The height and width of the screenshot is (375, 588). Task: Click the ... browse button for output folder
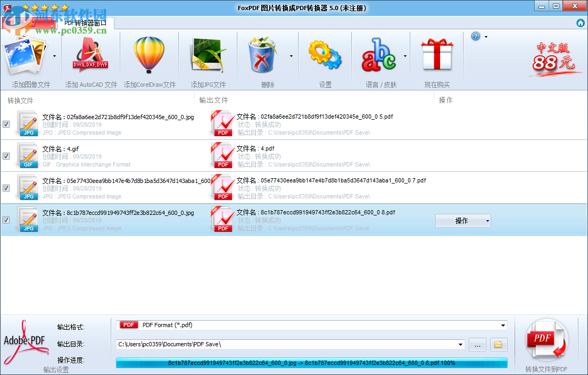[x=477, y=345]
